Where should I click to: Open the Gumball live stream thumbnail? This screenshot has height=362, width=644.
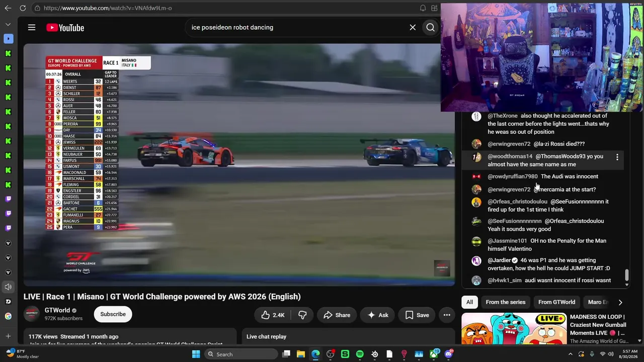(514, 329)
